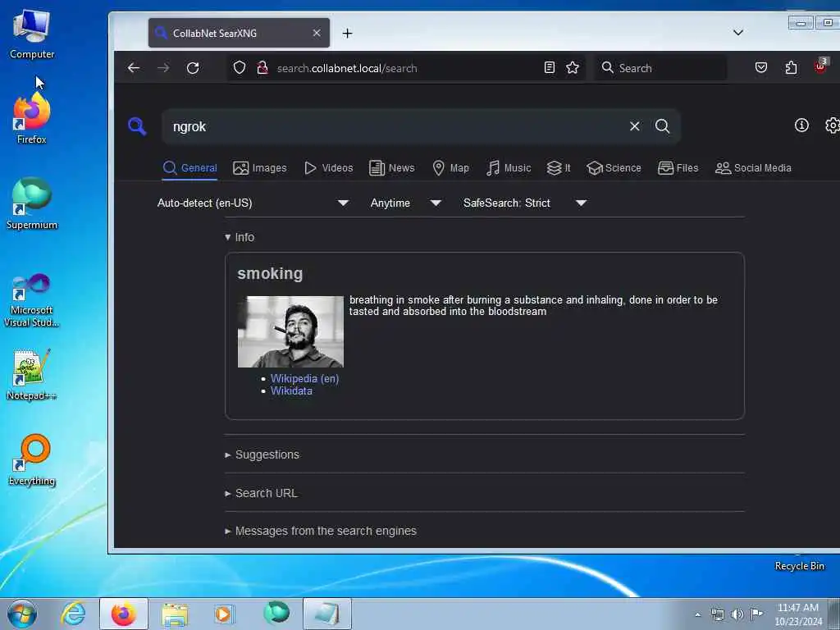
Task: Show hidden system tray icons
Action: coord(697,614)
